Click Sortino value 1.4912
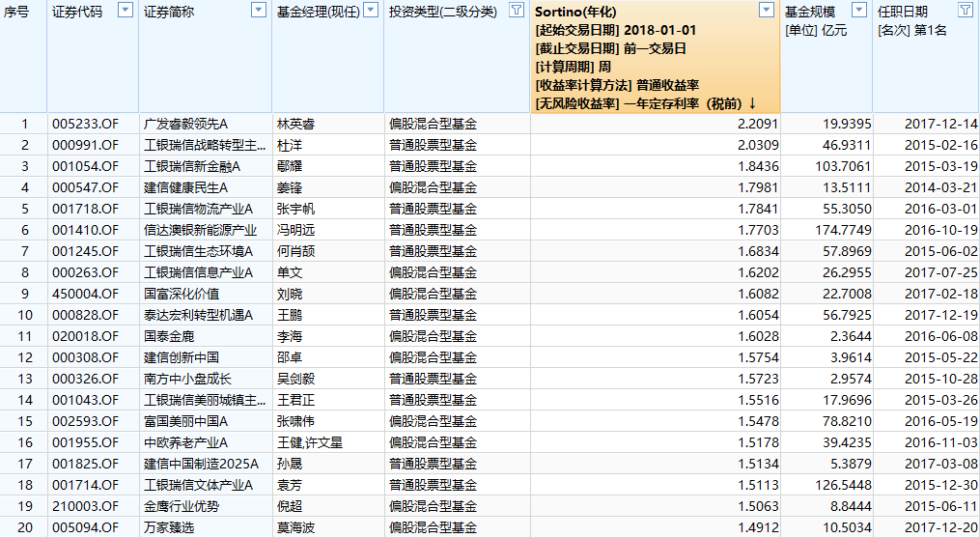The image size is (980, 538). pos(758,528)
